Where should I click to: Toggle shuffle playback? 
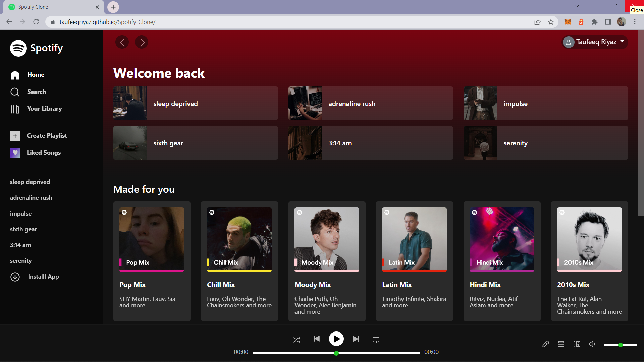point(297,340)
